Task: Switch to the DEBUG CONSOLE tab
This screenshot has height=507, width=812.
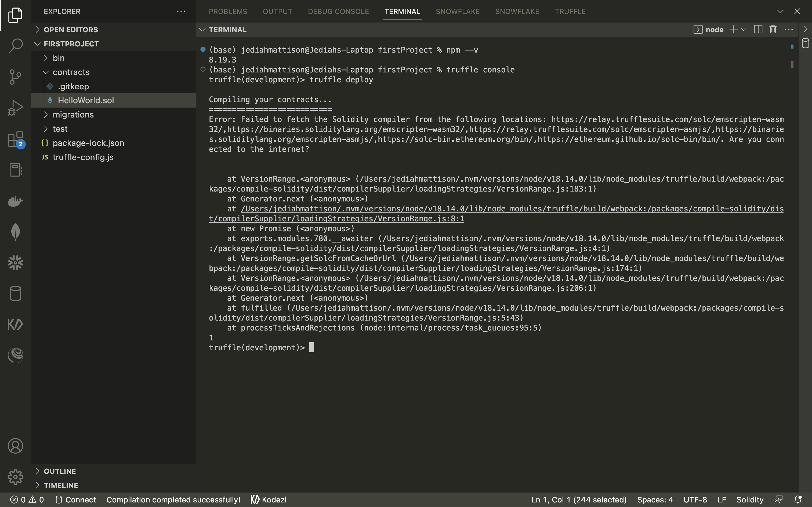Action: pos(338,11)
